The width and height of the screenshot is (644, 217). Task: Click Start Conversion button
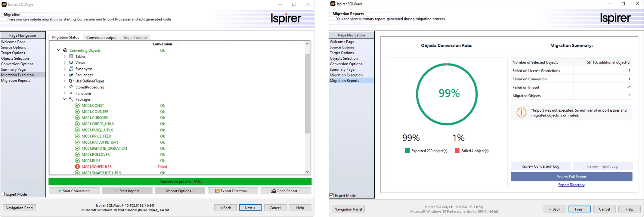click(x=74, y=191)
